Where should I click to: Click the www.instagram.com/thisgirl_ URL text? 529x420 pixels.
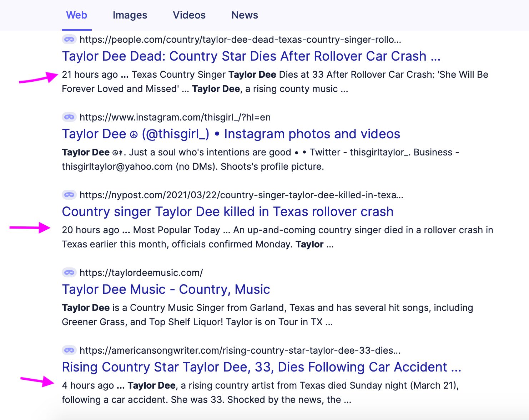click(x=175, y=117)
